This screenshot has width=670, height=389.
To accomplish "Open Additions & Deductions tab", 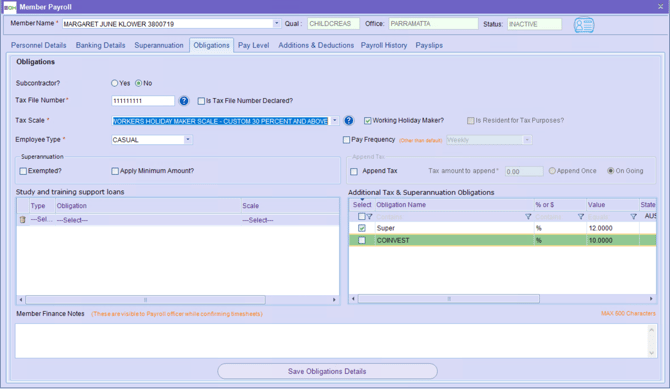I will (316, 45).
